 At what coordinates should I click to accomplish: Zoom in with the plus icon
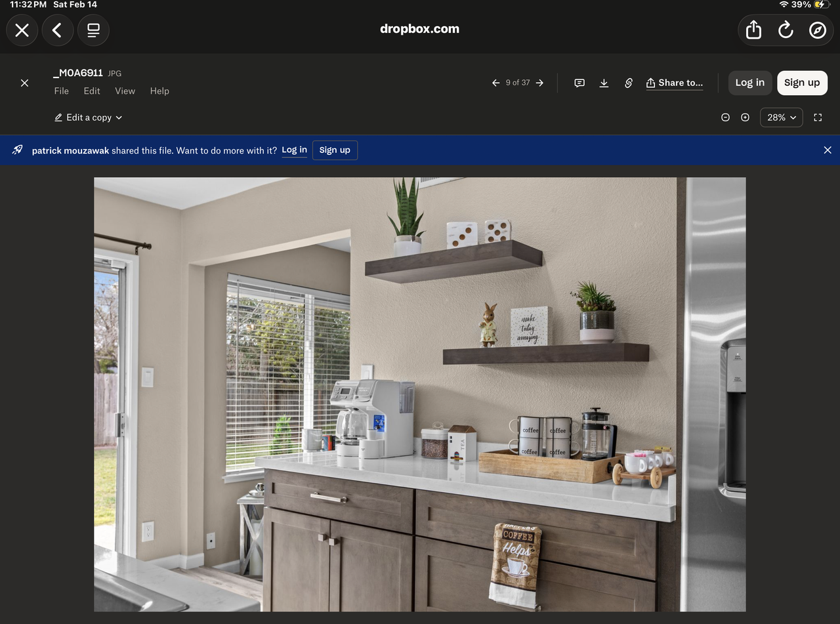[x=745, y=117]
